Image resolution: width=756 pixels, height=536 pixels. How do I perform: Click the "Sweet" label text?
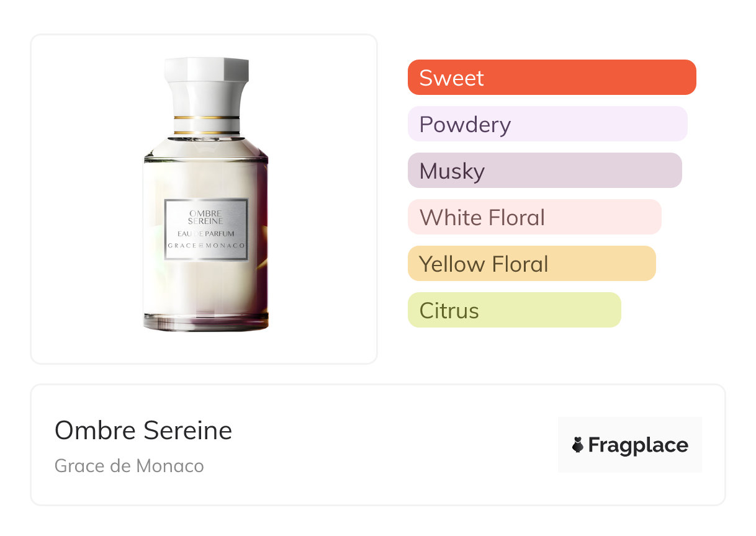tap(451, 78)
